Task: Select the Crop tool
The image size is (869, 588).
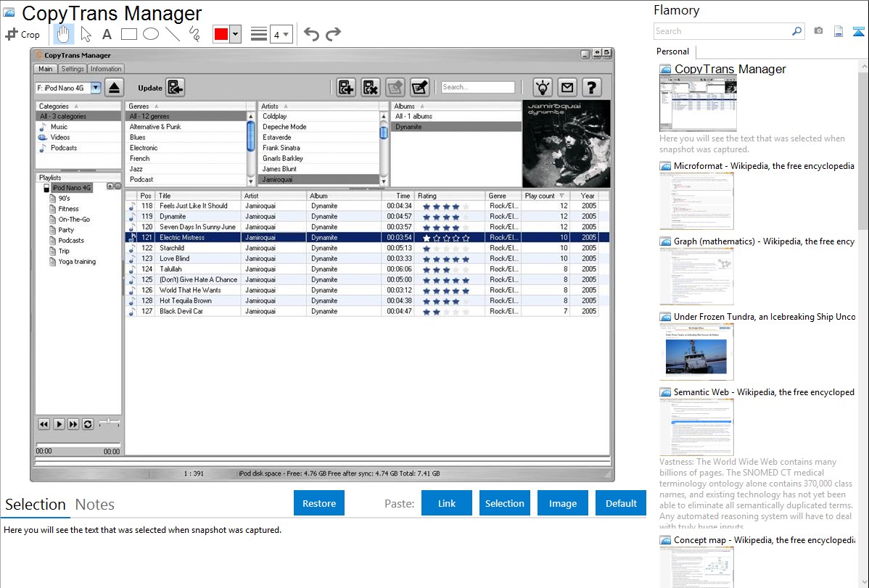Action: 22,34
